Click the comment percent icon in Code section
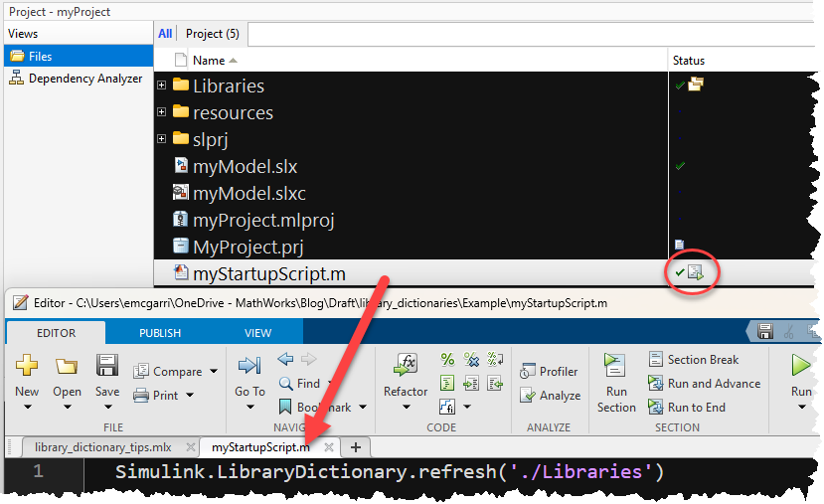Image resolution: width=824 pixels, height=504 pixels. pos(447,360)
